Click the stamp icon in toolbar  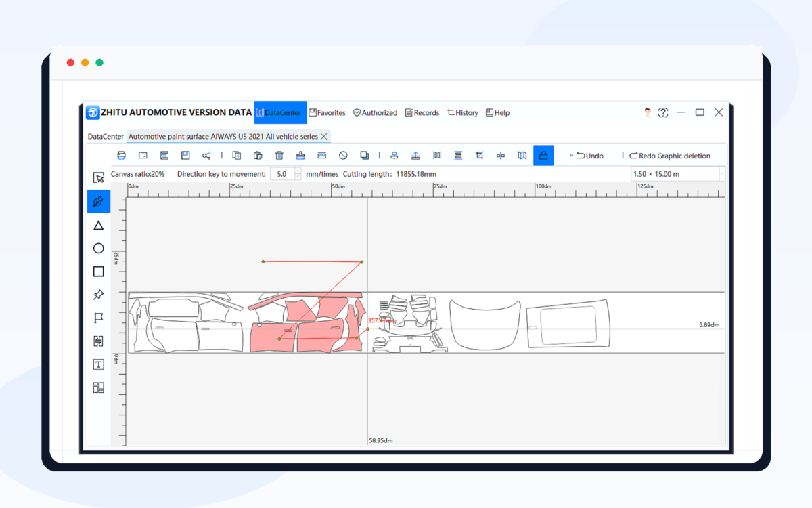tap(300, 155)
